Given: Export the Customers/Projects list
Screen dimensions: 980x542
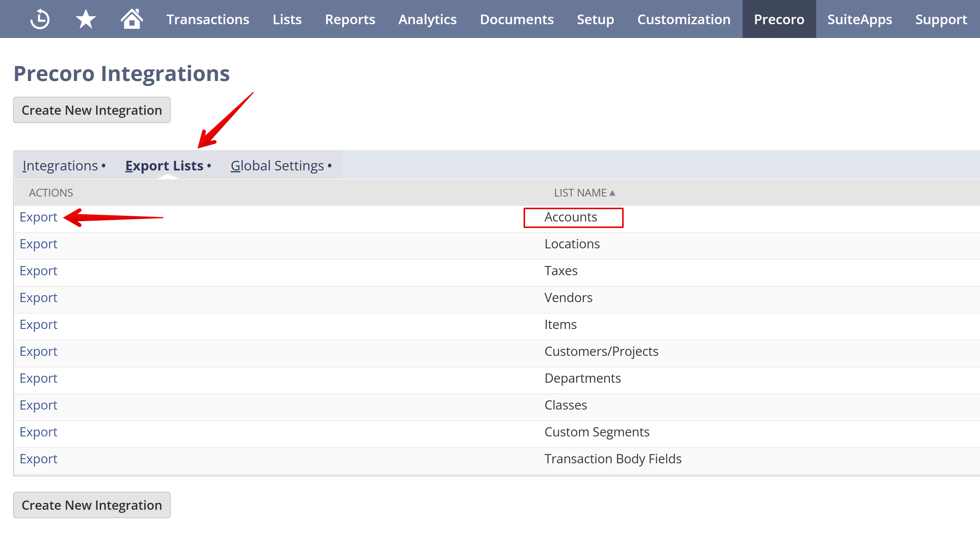Looking at the screenshot, I should (x=38, y=352).
